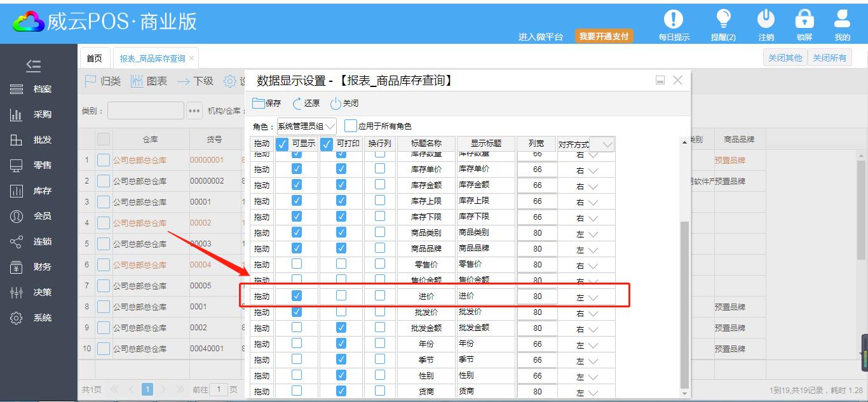868x402 pixels.
Task: Lock the screen with 锁屏 icon
Action: click(x=804, y=19)
